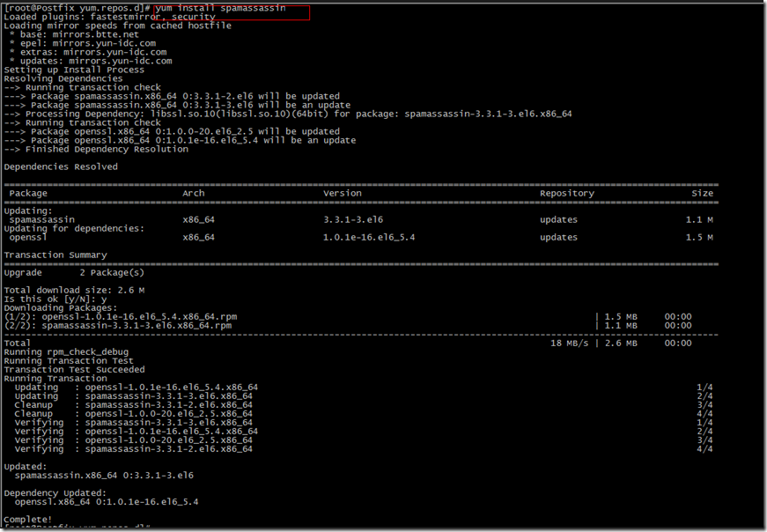Screen dimensions: 767x532
Task: Select the '18 MB/s' download speed value
Action: (570, 343)
